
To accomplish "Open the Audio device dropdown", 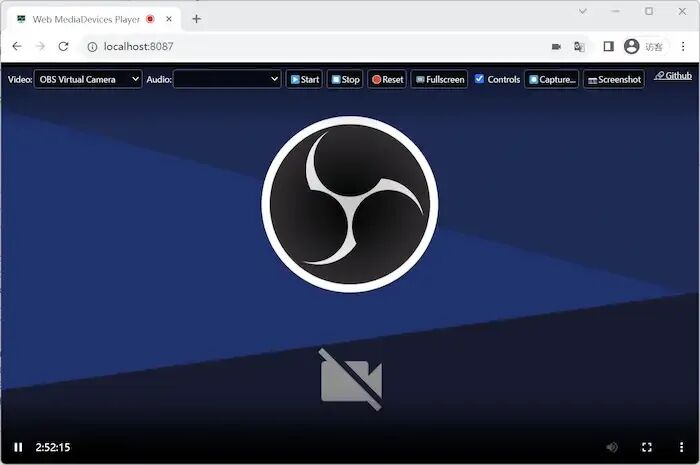I will 227,79.
